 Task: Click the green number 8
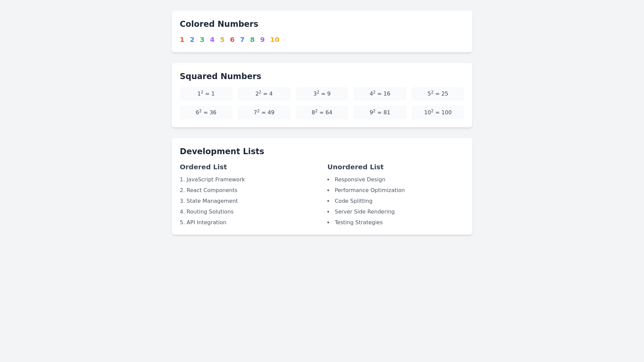click(x=252, y=40)
